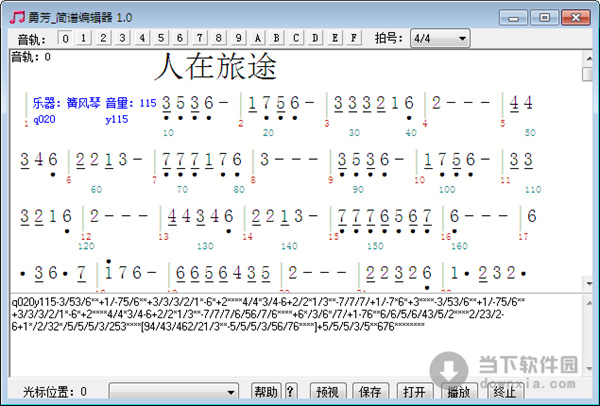Stop playback with 终止 button
Screen dimensions: 600x406
[x=505, y=391]
